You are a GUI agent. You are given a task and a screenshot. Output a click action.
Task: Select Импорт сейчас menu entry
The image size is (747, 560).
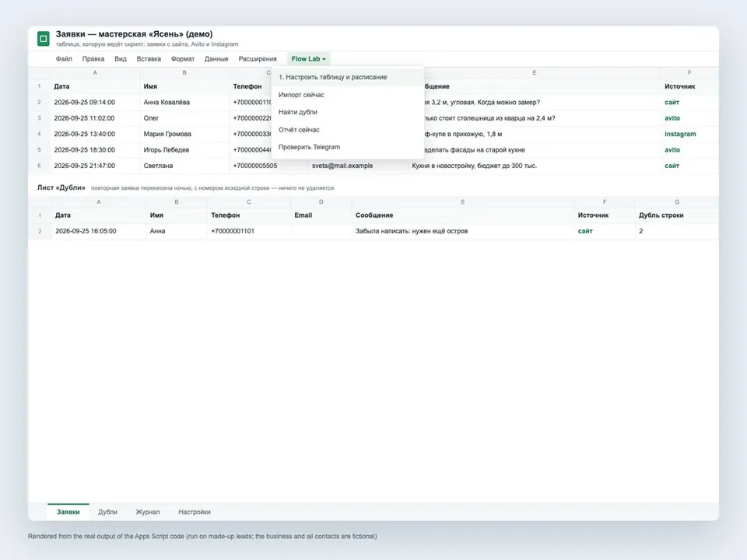click(x=347, y=95)
